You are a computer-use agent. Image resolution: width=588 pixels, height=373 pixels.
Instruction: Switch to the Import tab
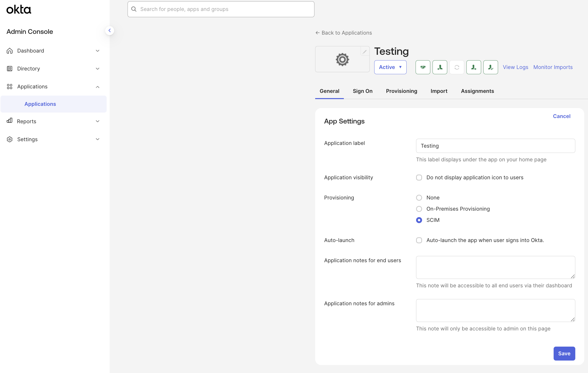pos(439,91)
